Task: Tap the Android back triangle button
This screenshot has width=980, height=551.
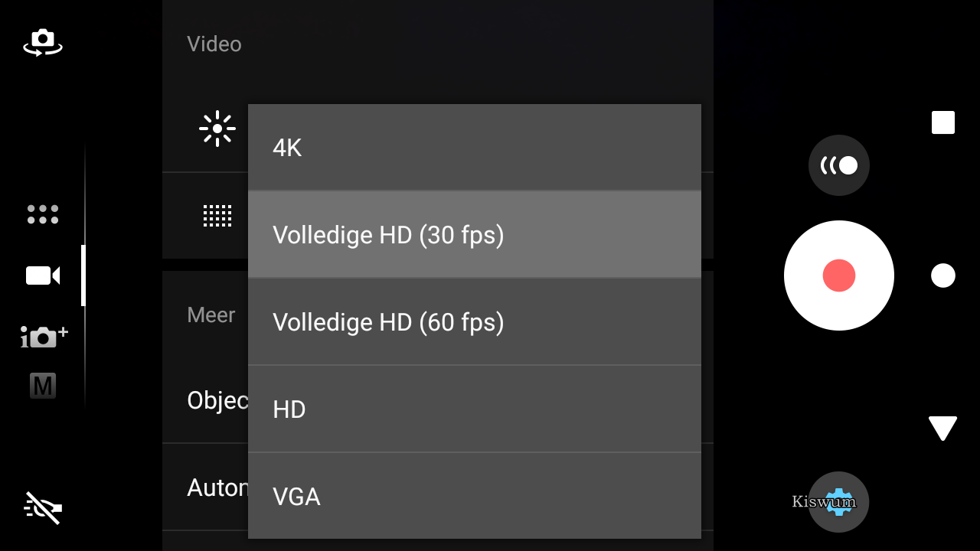Action: [x=943, y=429]
